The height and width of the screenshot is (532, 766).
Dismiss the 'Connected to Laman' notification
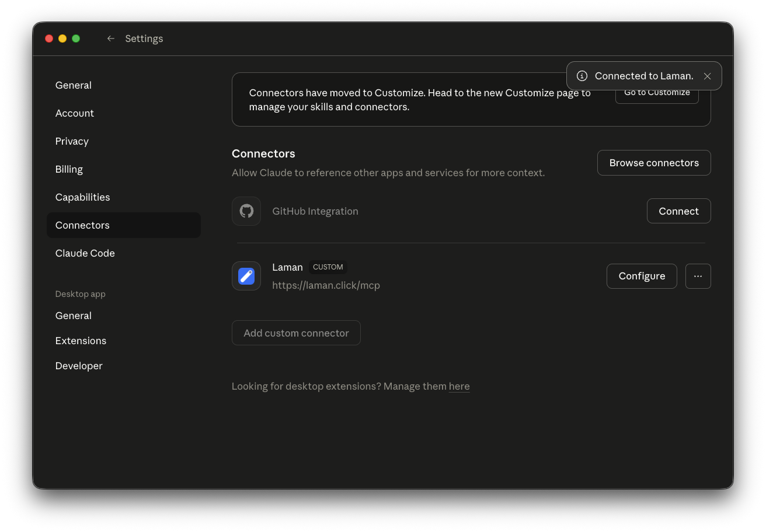tap(707, 76)
